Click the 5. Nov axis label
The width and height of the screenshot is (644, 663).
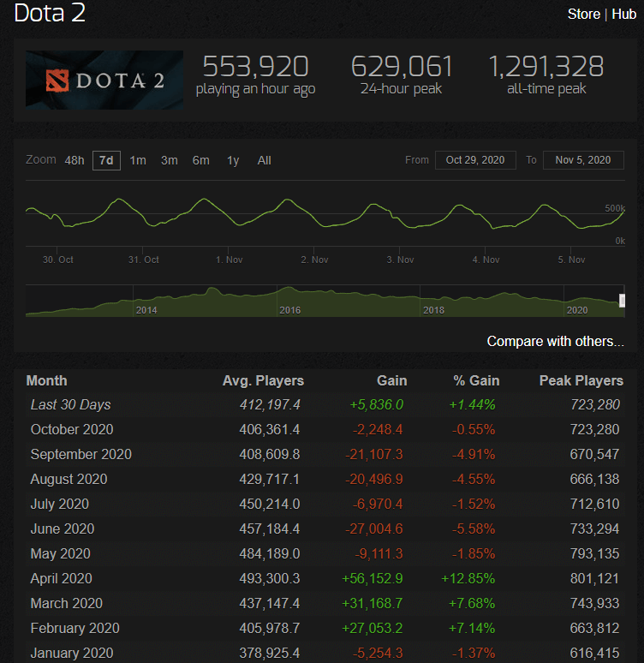(572, 260)
